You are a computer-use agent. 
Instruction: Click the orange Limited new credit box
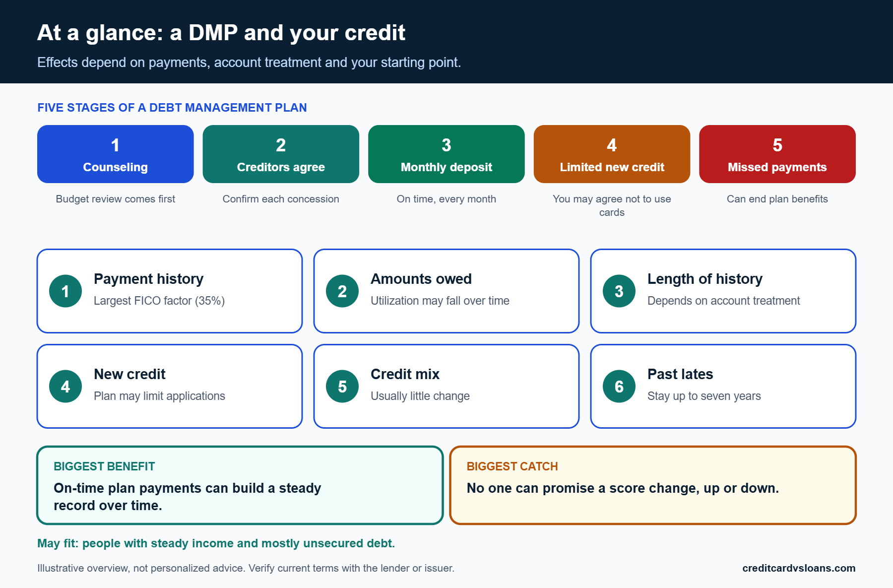[612, 154]
